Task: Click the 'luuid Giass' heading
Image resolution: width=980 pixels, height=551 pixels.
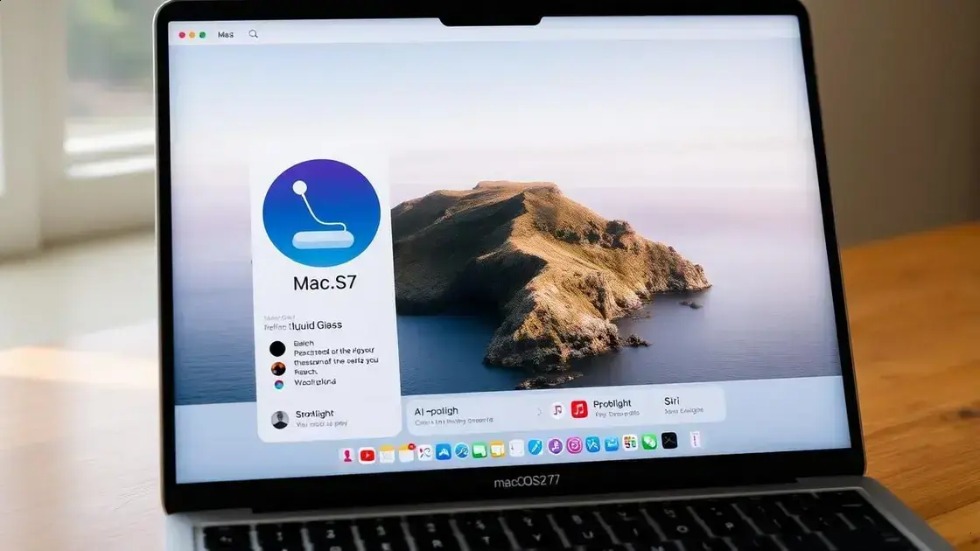Action: pyautogui.click(x=315, y=324)
